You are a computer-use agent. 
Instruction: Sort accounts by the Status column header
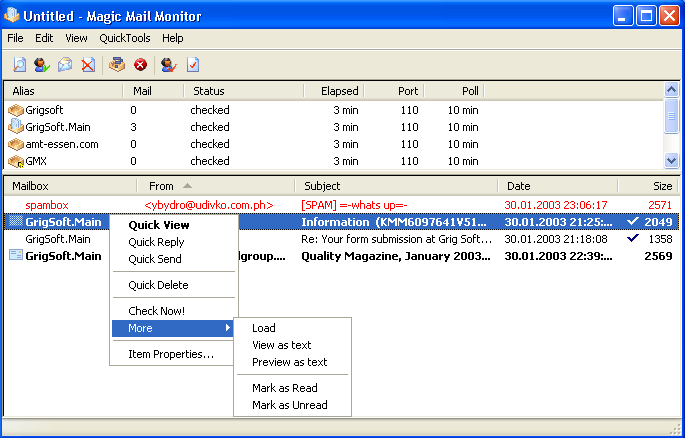coord(244,91)
